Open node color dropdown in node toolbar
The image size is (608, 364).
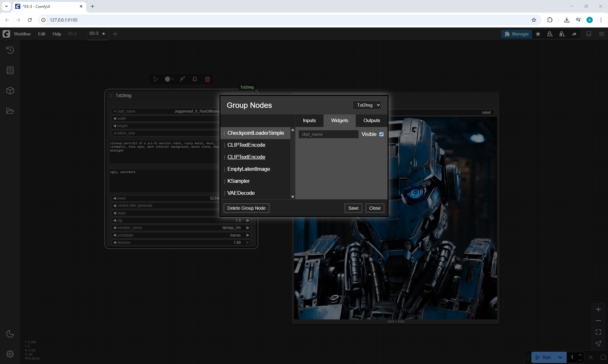(169, 79)
